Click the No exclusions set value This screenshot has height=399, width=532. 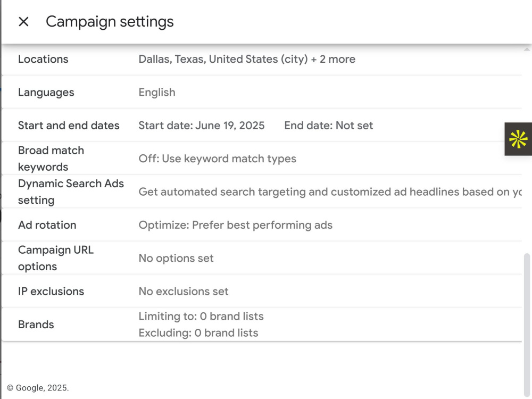(184, 292)
